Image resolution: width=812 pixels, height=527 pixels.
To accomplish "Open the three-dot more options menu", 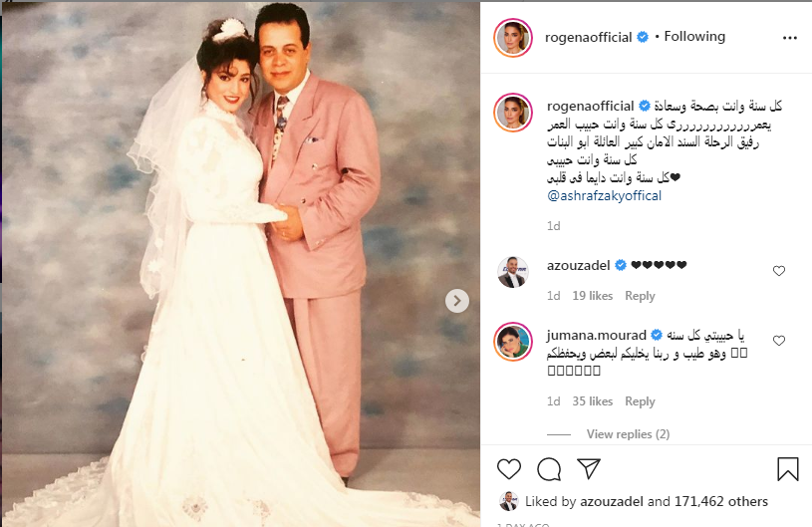I will 790,38.
